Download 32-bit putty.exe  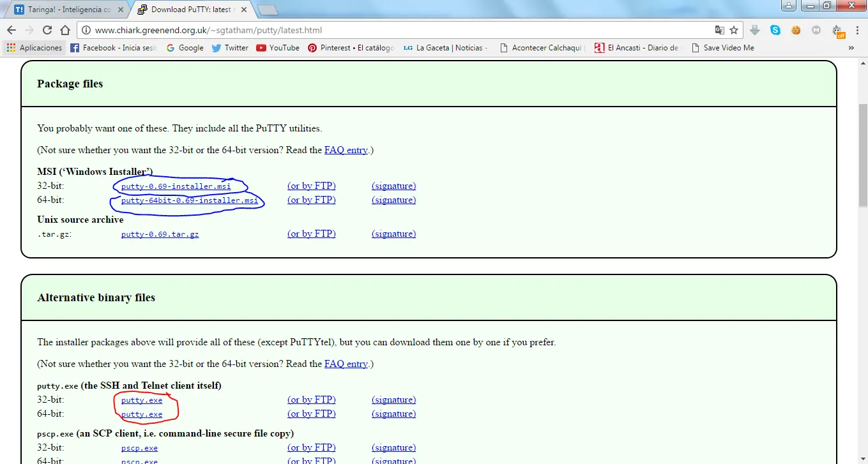[142, 400]
